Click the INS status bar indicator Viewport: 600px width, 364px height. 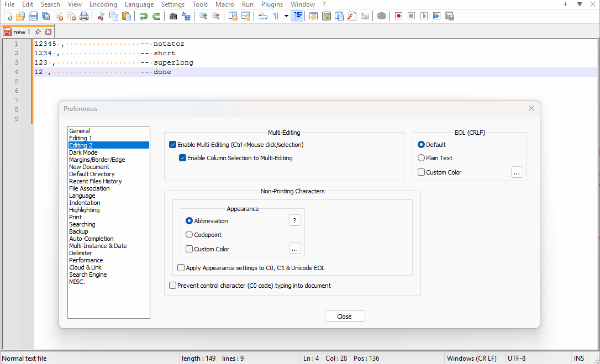tap(578, 358)
